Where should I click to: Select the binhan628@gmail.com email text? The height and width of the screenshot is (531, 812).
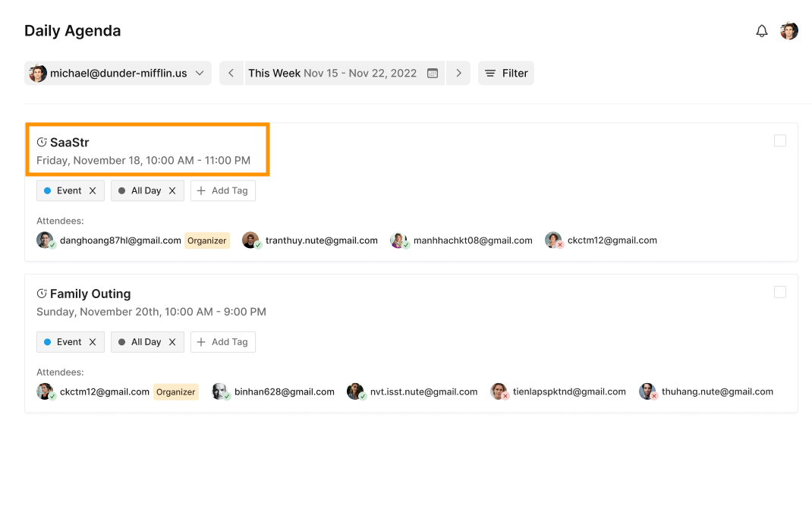[285, 391]
